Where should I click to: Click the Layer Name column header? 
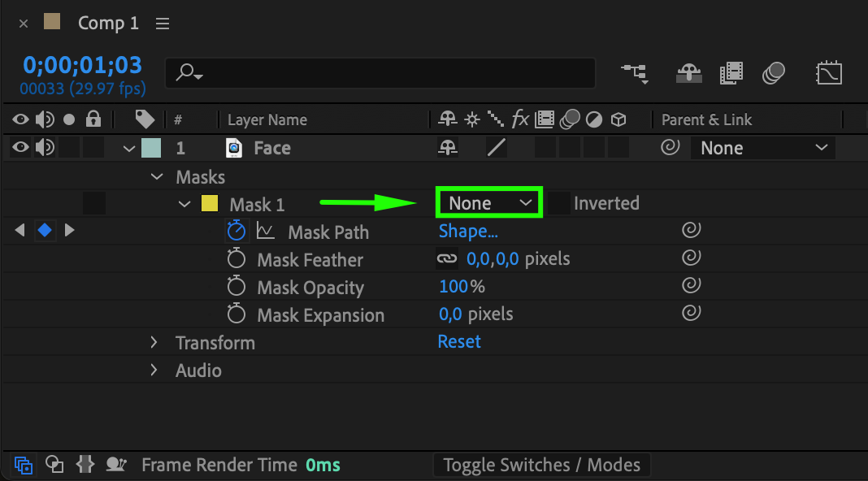[x=267, y=120]
